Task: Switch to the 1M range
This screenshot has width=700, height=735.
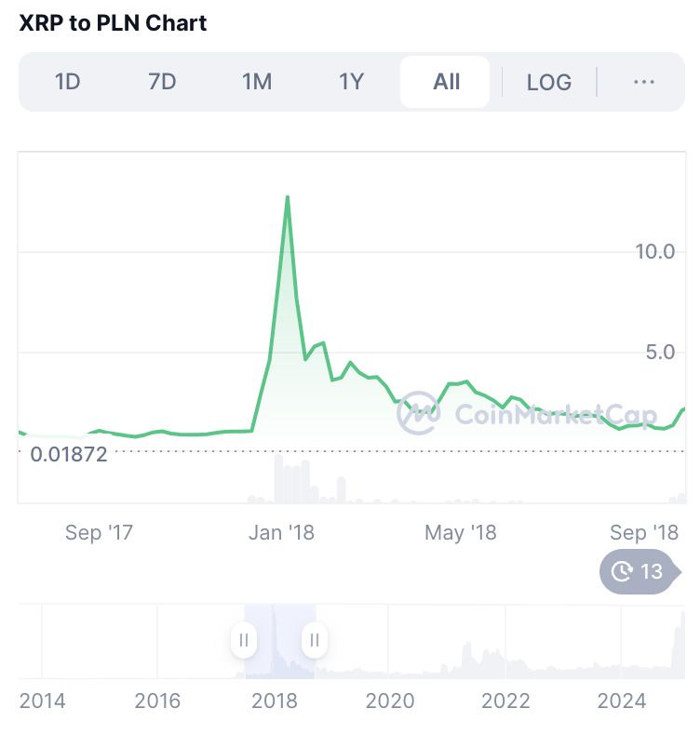Action: 257,82
